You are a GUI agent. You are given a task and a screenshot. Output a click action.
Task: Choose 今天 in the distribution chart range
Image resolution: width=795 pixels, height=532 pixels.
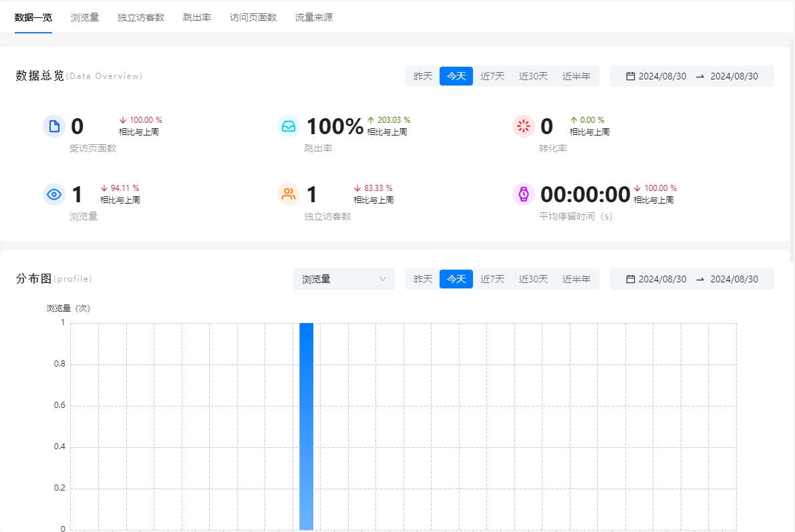pos(456,279)
